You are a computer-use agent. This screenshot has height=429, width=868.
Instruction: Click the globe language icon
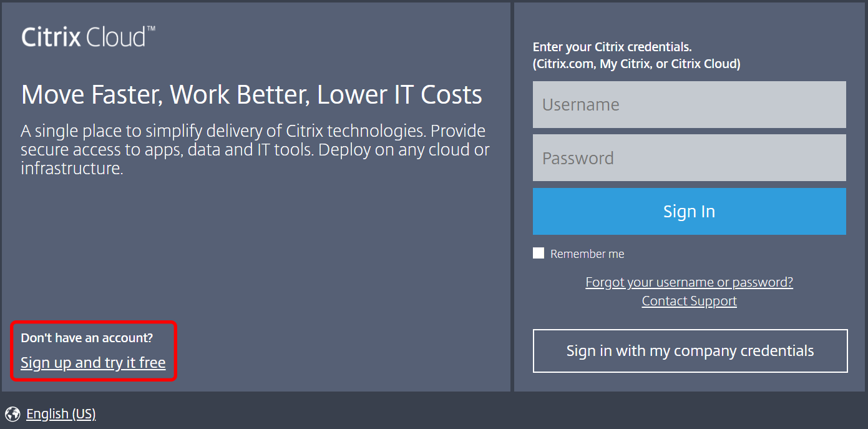click(12, 414)
